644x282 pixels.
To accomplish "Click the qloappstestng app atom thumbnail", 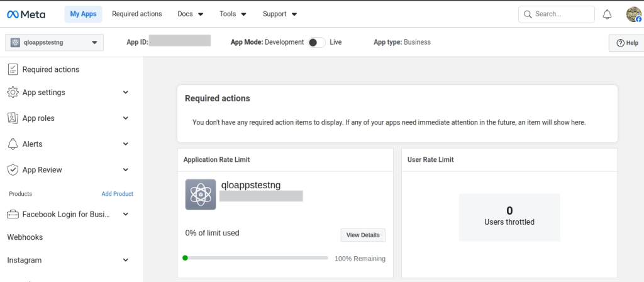I will [201, 195].
